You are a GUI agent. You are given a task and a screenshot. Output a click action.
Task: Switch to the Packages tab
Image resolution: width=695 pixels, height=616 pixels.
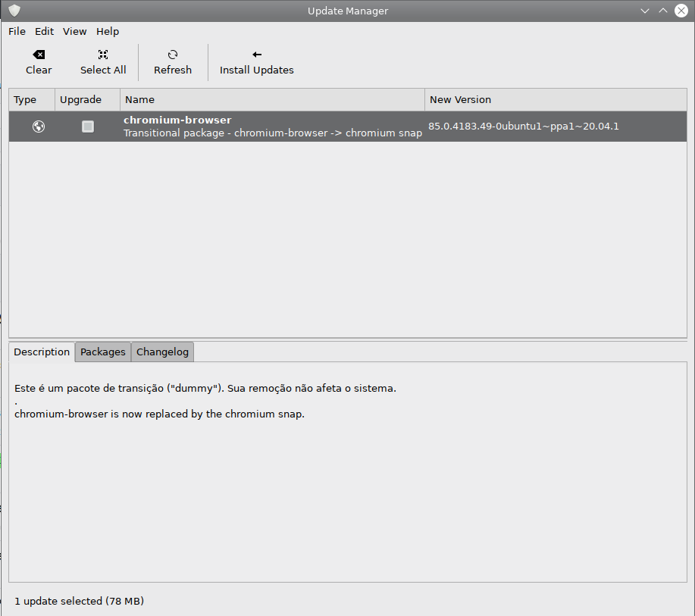coord(102,352)
